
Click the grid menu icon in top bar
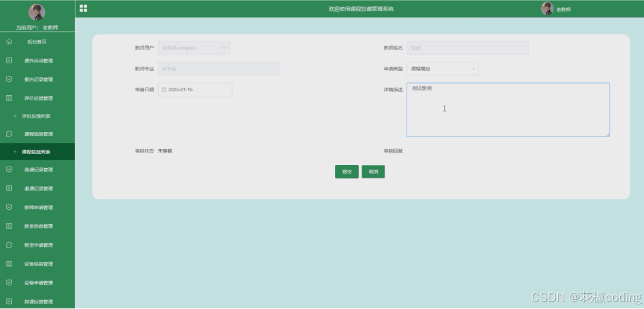tap(83, 9)
